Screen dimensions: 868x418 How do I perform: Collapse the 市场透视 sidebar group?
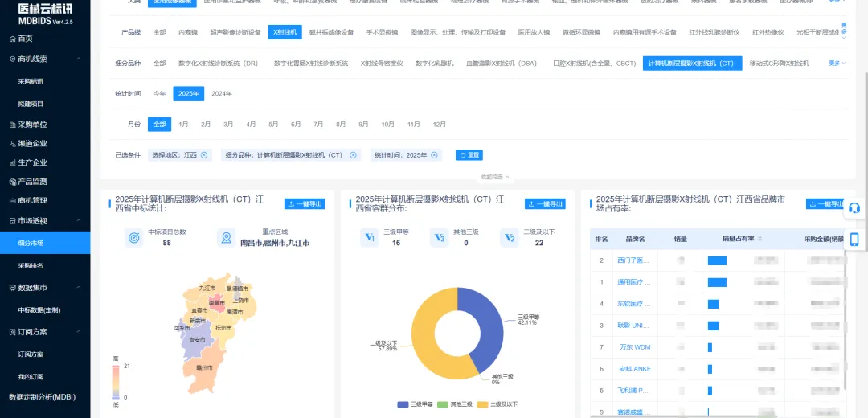(x=79, y=221)
